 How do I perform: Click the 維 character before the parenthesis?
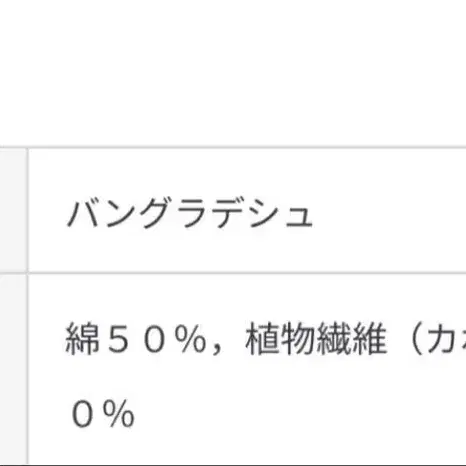pyautogui.click(x=369, y=339)
